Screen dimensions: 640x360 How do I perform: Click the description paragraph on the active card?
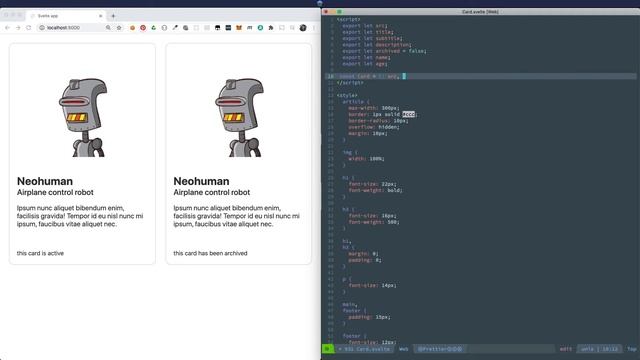pos(80,216)
